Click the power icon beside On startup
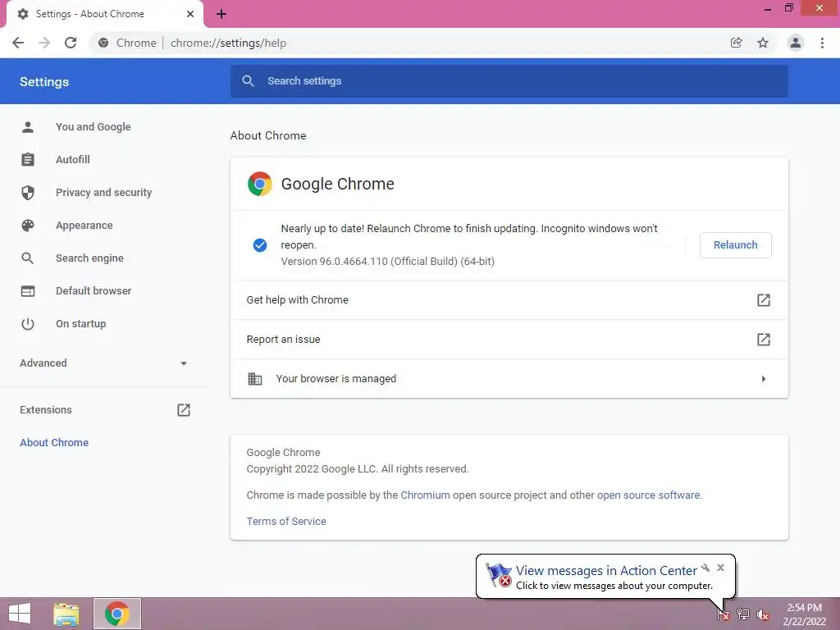840x630 pixels. [x=28, y=323]
